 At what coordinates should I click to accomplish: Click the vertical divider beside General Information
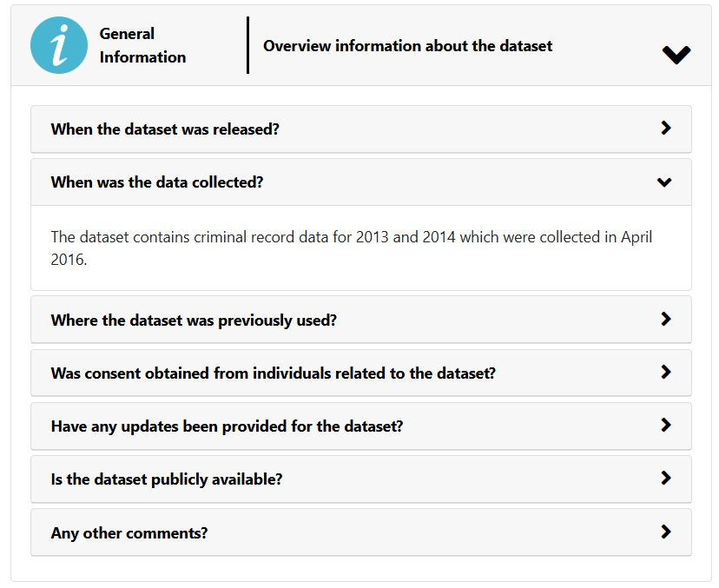(x=247, y=45)
